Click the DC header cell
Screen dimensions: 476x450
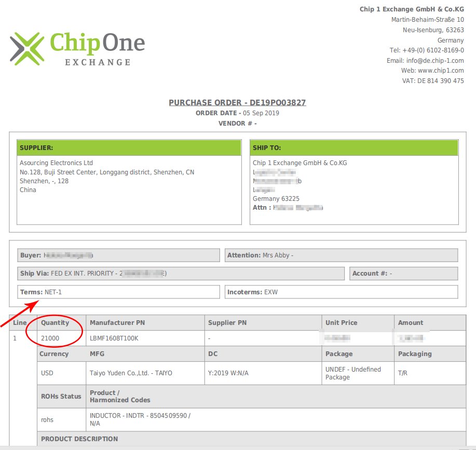[x=263, y=354]
